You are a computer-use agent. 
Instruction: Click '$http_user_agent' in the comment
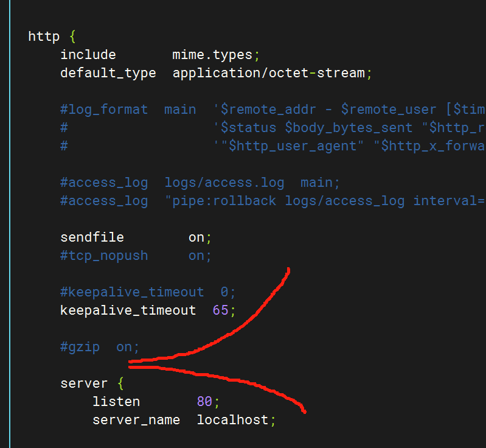(293, 146)
